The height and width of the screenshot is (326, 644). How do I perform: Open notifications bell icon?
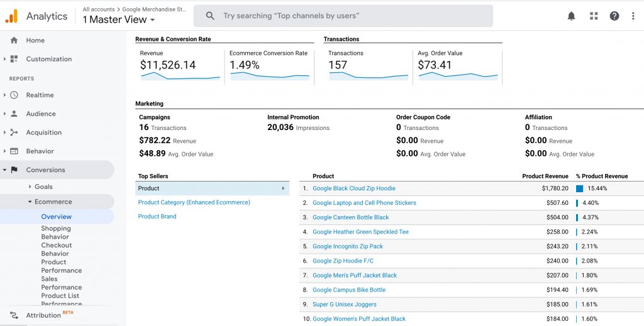click(x=571, y=16)
